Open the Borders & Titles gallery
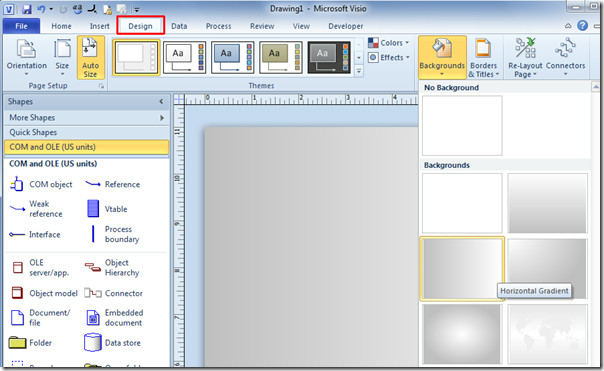604x371 pixels. (x=483, y=57)
